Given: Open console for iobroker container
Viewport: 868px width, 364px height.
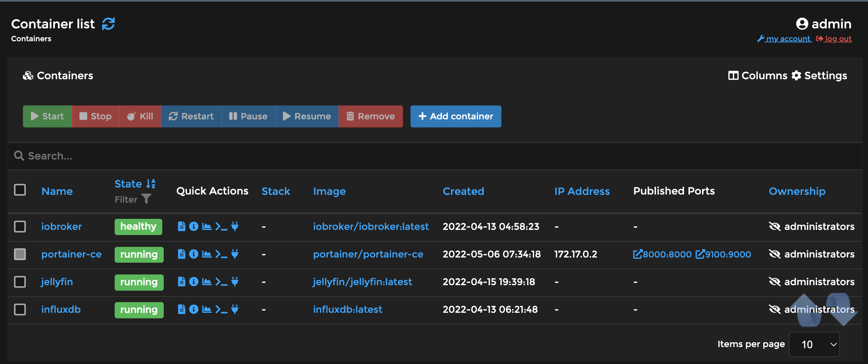Looking at the screenshot, I should pos(221,226).
